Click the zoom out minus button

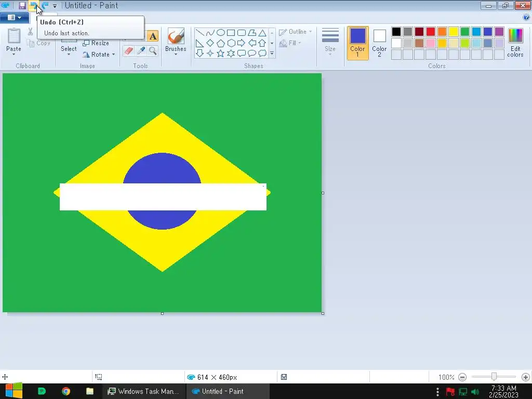[x=462, y=377]
